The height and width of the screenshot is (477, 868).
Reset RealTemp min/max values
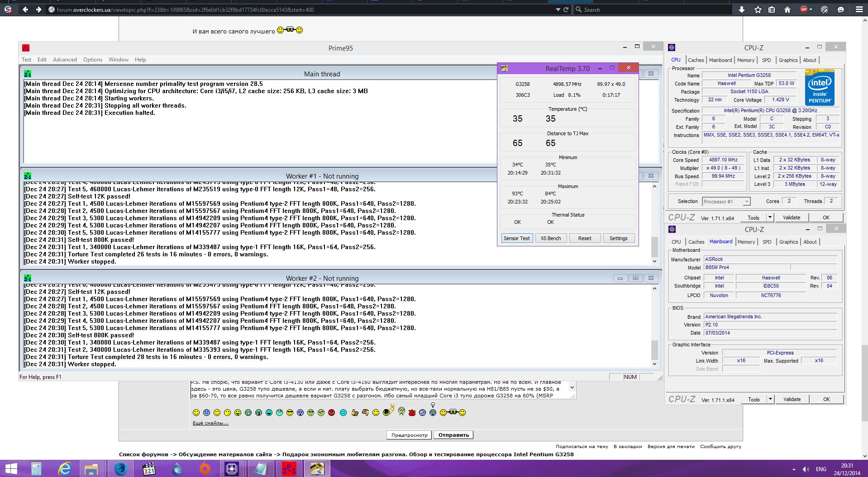tap(585, 238)
